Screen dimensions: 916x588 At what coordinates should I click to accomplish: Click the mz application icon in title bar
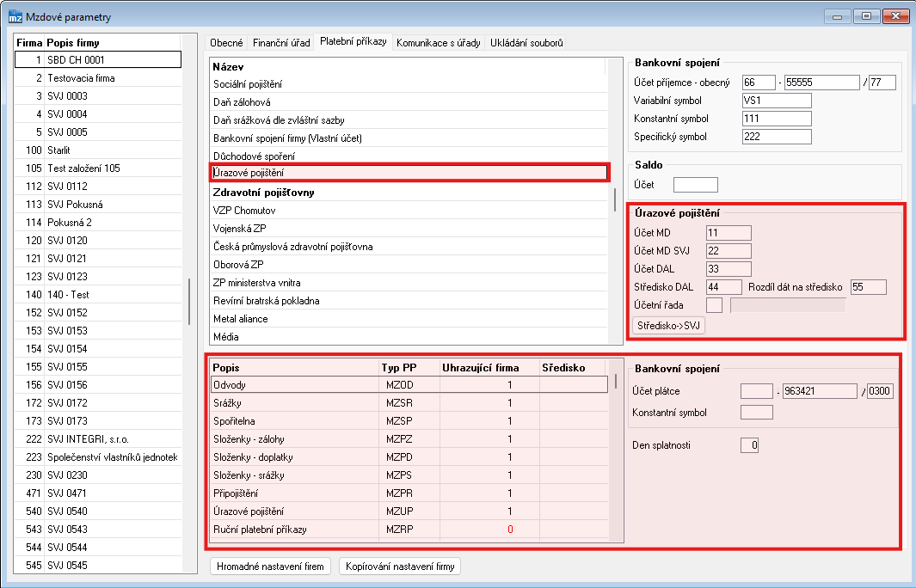point(15,15)
